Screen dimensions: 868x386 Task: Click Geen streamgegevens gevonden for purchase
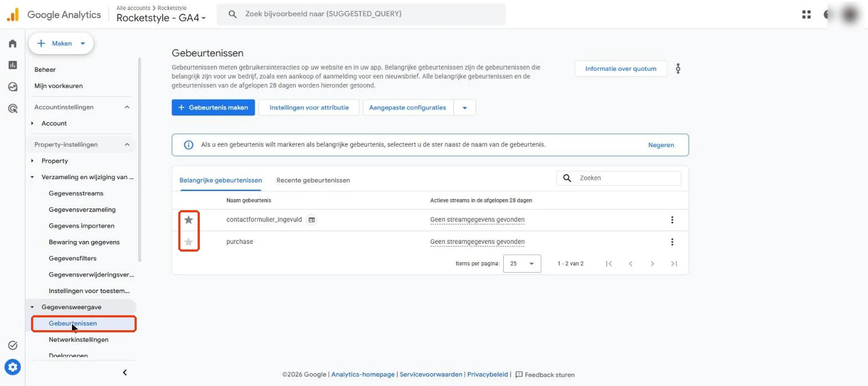click(x=477, y=242)
